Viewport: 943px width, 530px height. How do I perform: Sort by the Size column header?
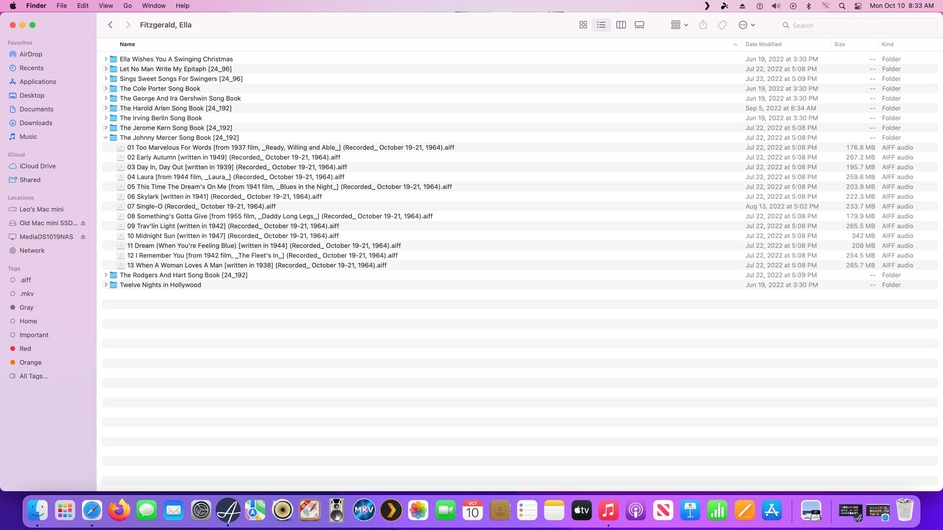tap(840, 45)
